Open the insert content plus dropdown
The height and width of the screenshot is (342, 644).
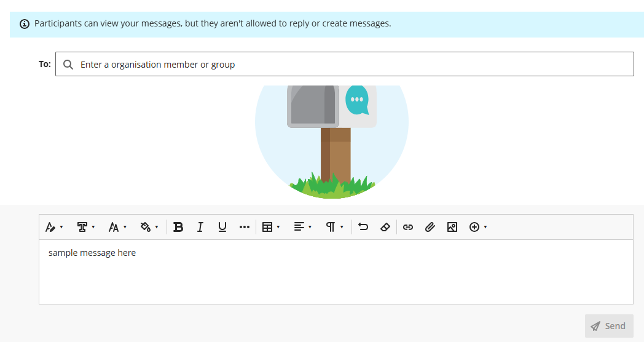coord(478,227)
